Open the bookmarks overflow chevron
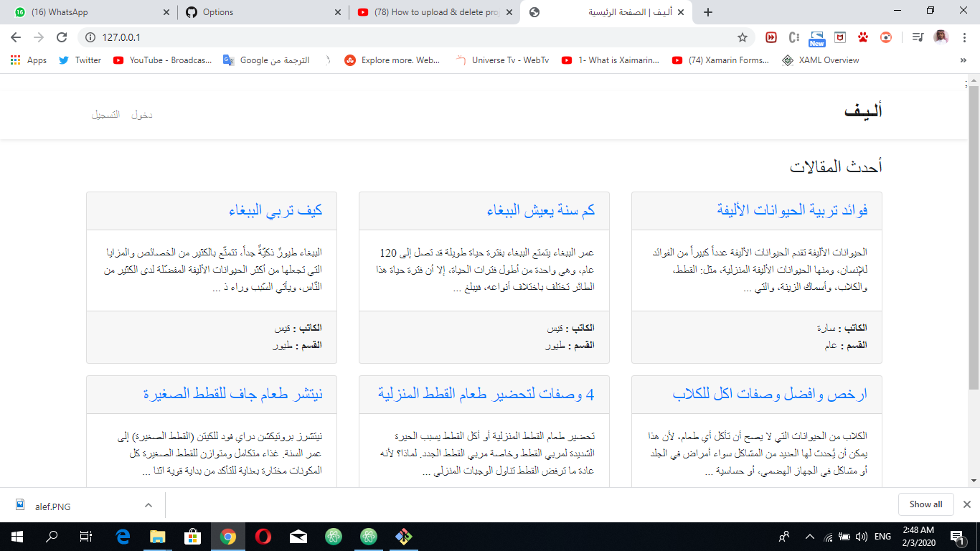980x551 pixels. (x=964, y=60)
